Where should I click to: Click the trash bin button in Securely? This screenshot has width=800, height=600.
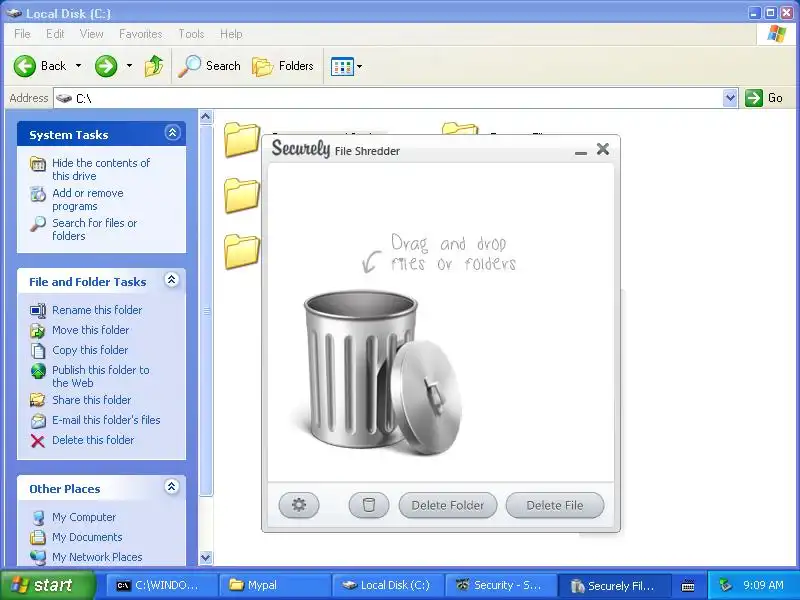368,505
